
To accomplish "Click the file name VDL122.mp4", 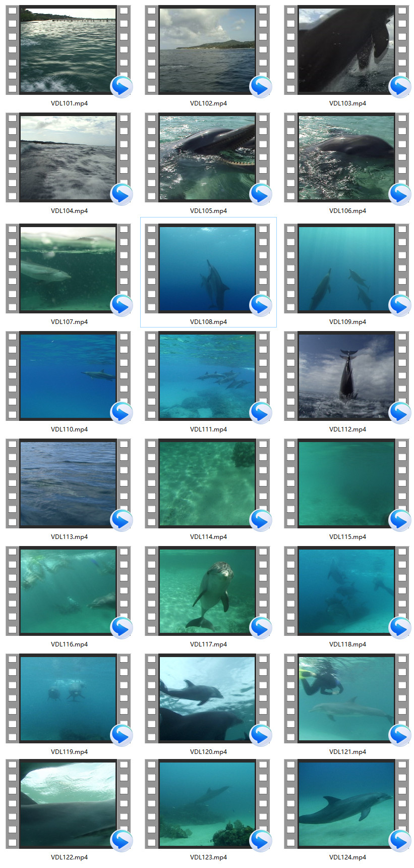I will tap(69, 857).
